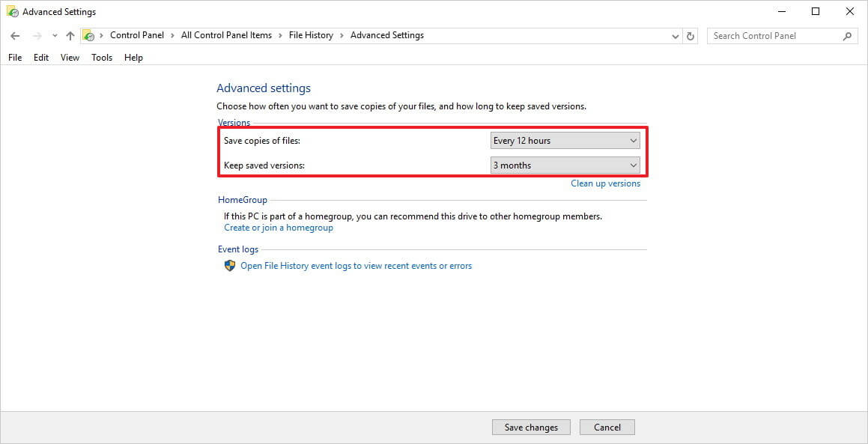Screen dimensions: 868x444
Task: Click the File History address bar icon
Action: pyautogui.click(x=88, y=35)
